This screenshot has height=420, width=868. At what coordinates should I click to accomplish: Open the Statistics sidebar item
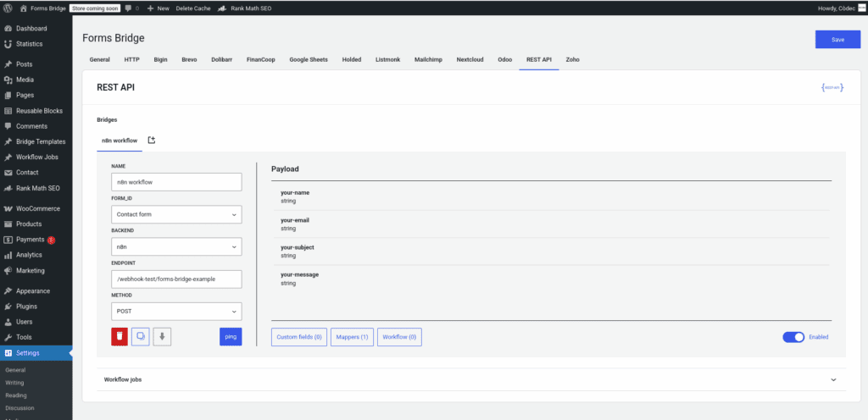[36, 44]
